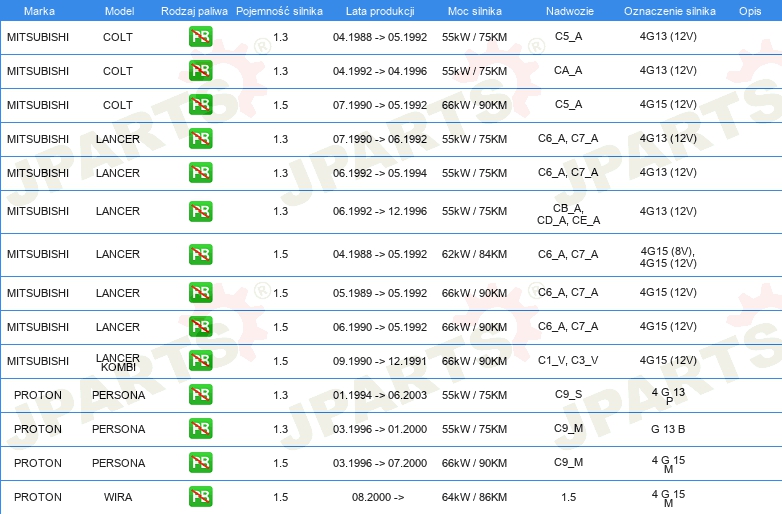Click the engine code 4G15 (8V), 4G15 (12V)
Viewport: 782px width, 514px height.
point(668,257)
